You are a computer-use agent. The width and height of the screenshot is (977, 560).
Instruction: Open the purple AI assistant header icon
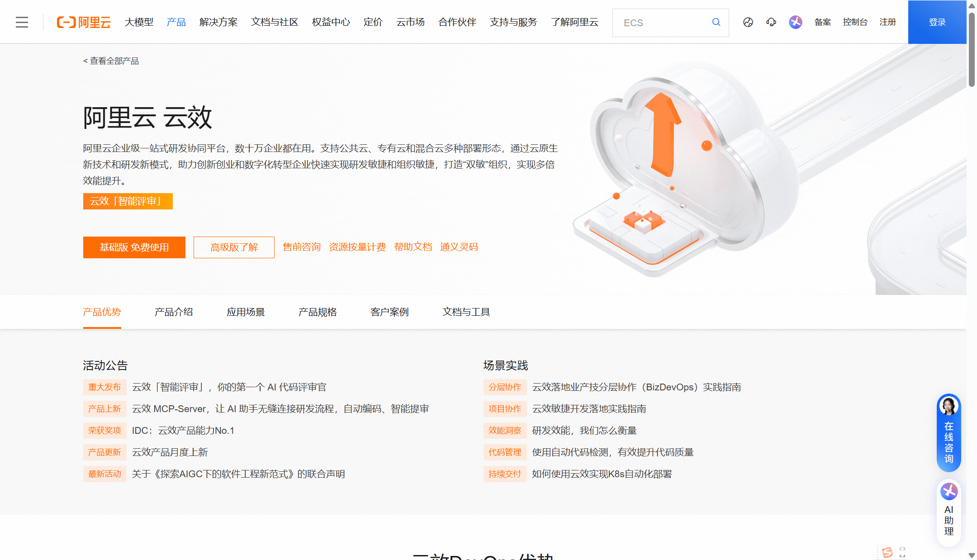795,22
